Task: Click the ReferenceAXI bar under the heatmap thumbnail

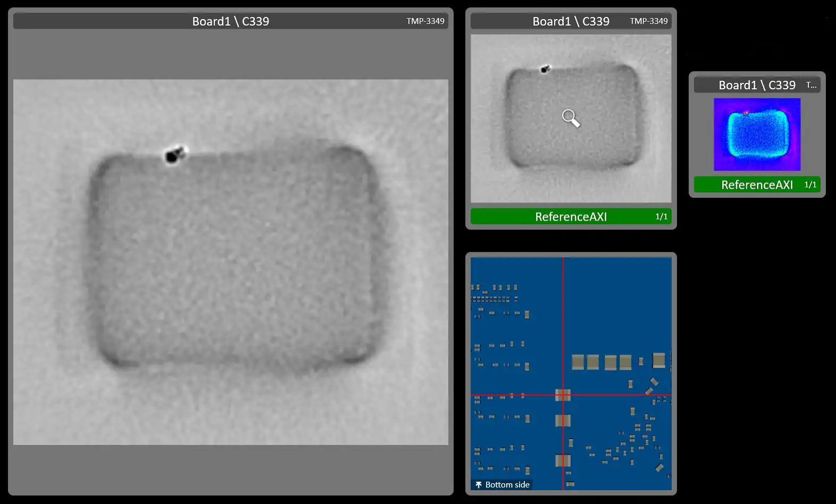Action: (x=757, y=184)
